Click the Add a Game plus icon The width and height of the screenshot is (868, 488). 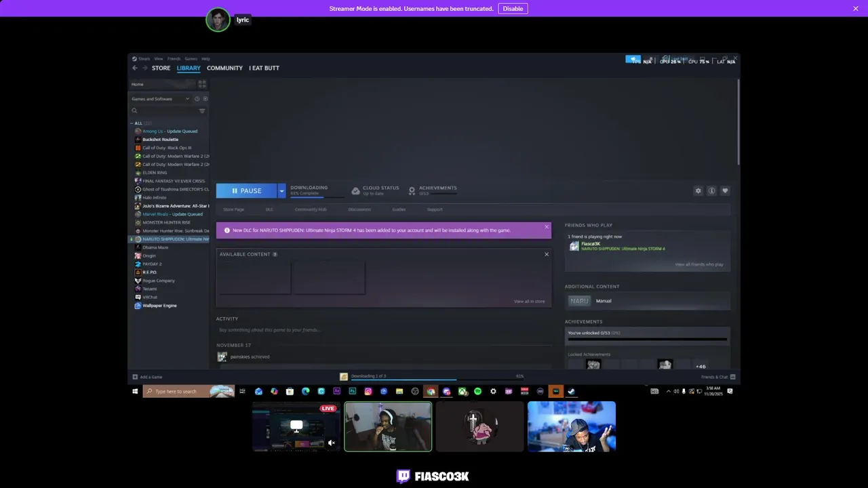click(135, 377)
